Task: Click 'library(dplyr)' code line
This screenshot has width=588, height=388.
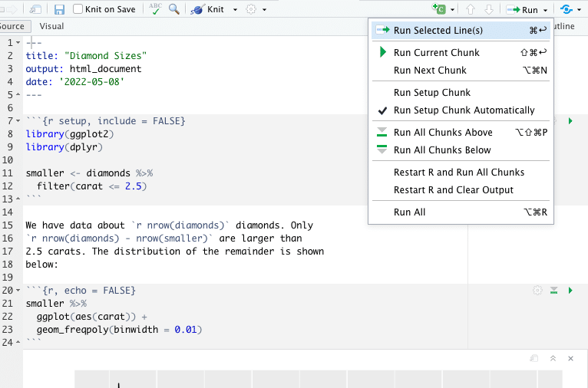Action: coord(64,147)
